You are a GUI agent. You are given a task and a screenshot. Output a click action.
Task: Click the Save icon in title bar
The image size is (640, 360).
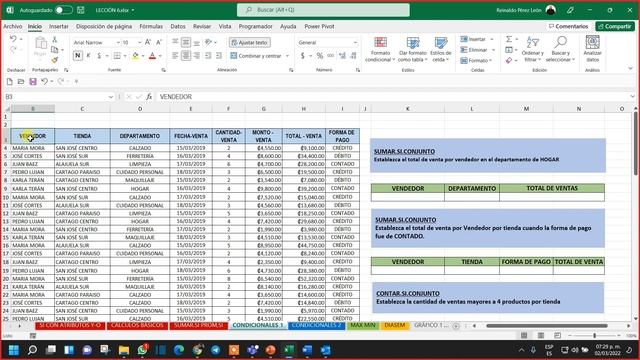(81, 10)
